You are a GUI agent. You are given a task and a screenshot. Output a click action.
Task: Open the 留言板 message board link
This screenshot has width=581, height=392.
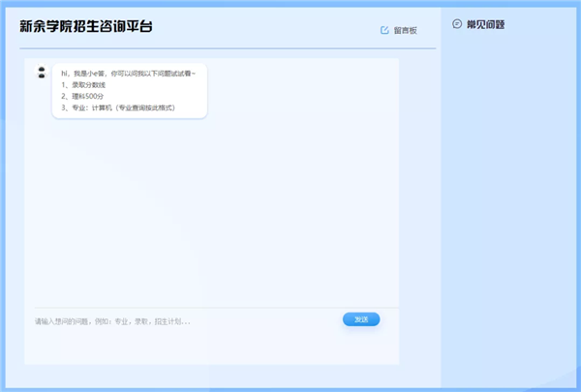[405, 30]
